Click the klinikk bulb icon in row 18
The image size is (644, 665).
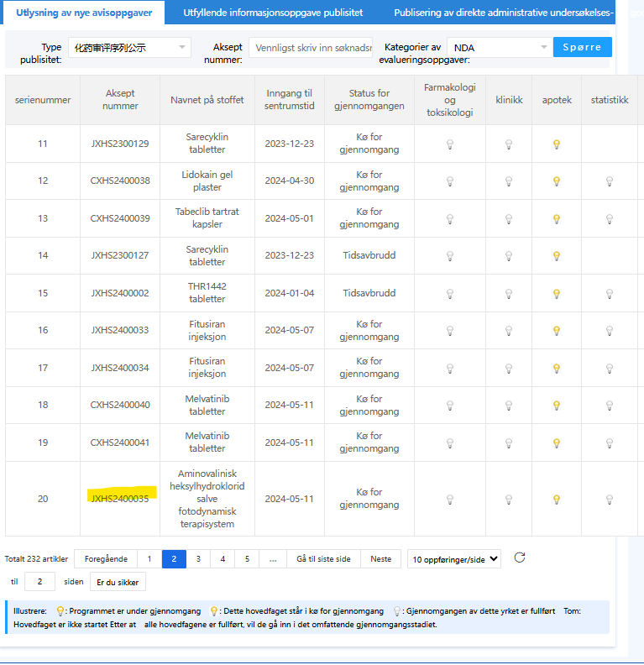click(508, 406)
